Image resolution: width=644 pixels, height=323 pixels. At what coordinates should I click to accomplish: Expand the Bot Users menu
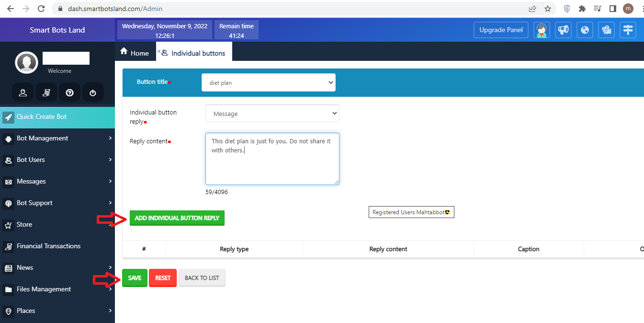(x=57, y=160)
